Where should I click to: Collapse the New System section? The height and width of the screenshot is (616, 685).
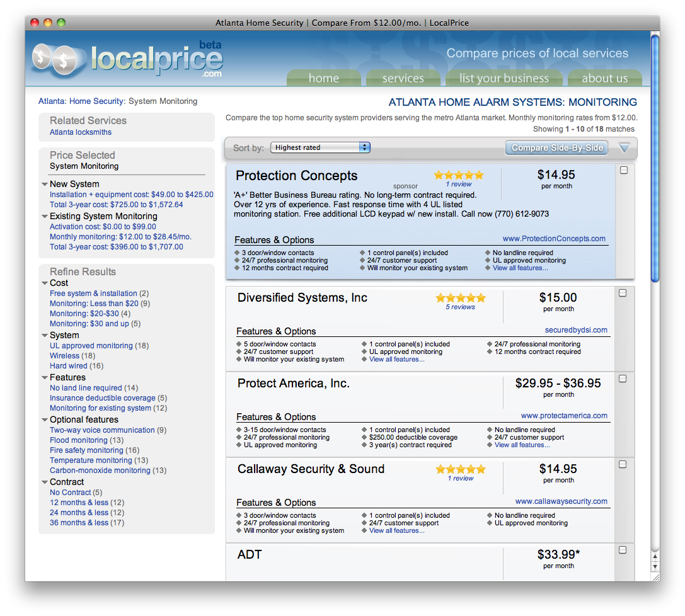pos(45,184)
